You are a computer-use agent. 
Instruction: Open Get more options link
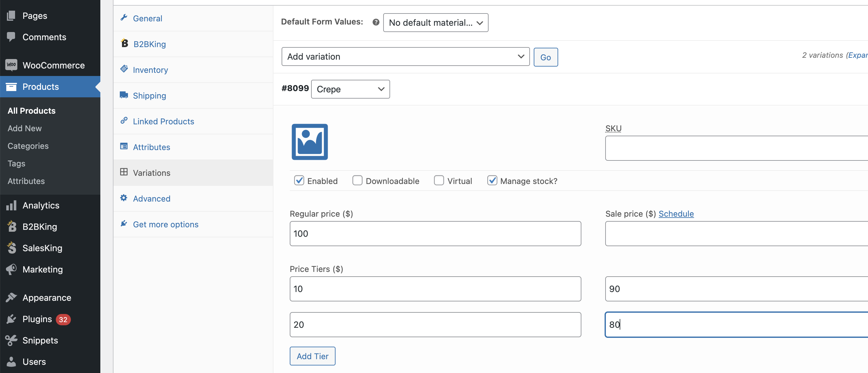coord(193,224)
